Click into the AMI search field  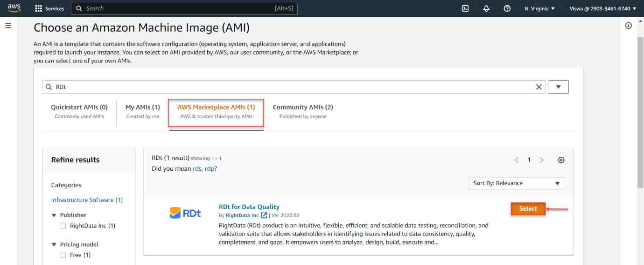coord(294,87)
